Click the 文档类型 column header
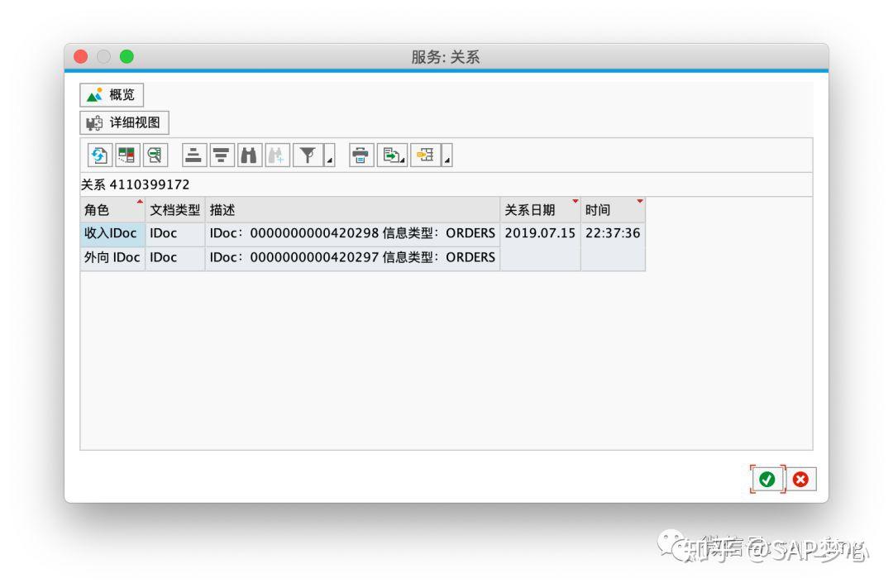893x588 pixels. (x=174, y=210)
